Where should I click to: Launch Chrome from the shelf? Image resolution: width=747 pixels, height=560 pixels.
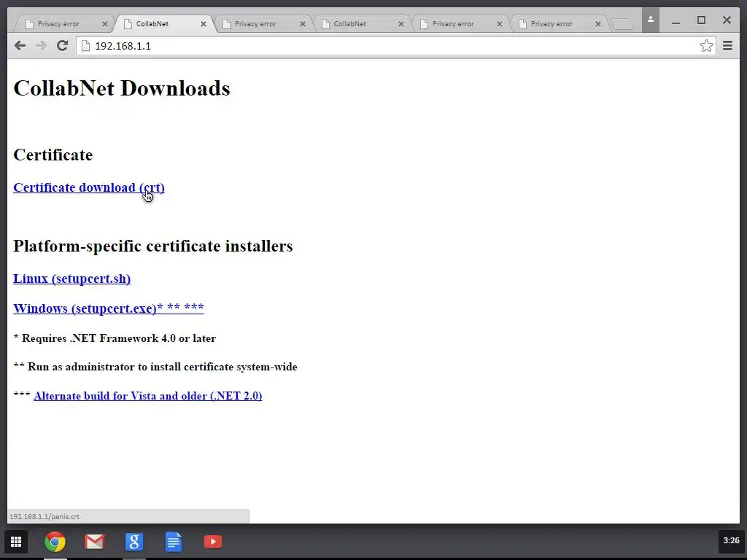55,542
